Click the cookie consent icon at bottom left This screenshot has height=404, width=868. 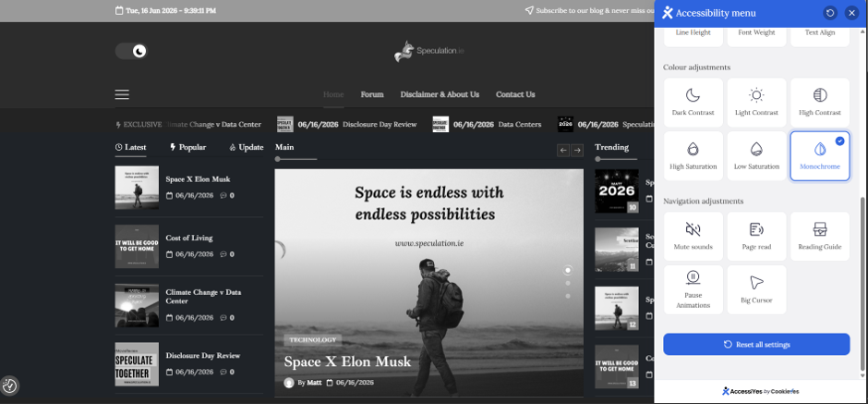(10, 386)
